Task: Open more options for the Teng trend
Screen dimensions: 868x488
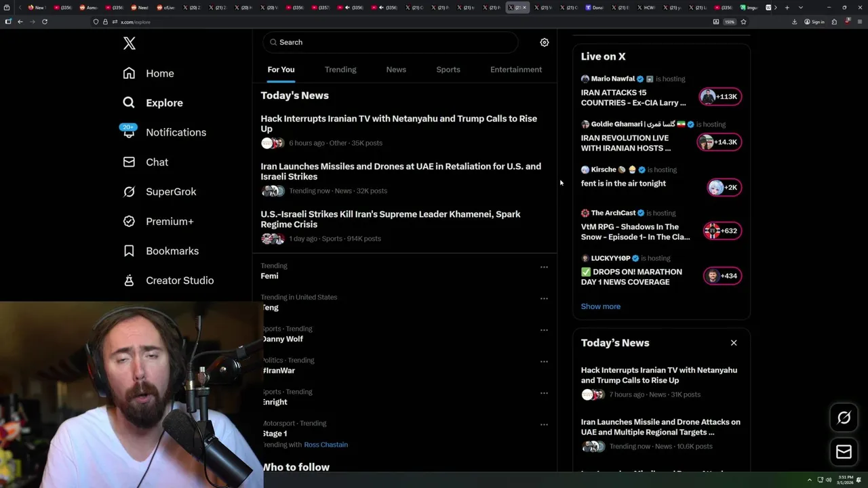Action: coord(544,298)
